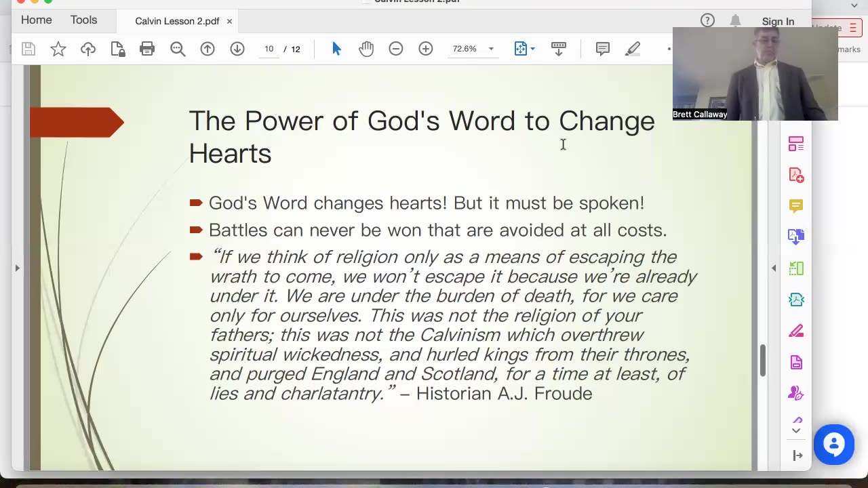Click the Sign In button
Image resolution: width=868 pixels, height=488 pixels.
[778, 22]
